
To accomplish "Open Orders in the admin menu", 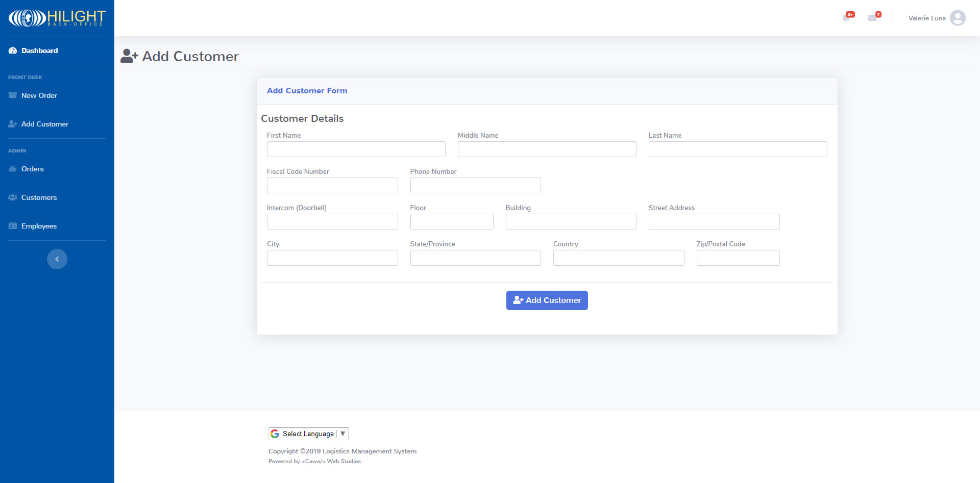I will (32, 169).
